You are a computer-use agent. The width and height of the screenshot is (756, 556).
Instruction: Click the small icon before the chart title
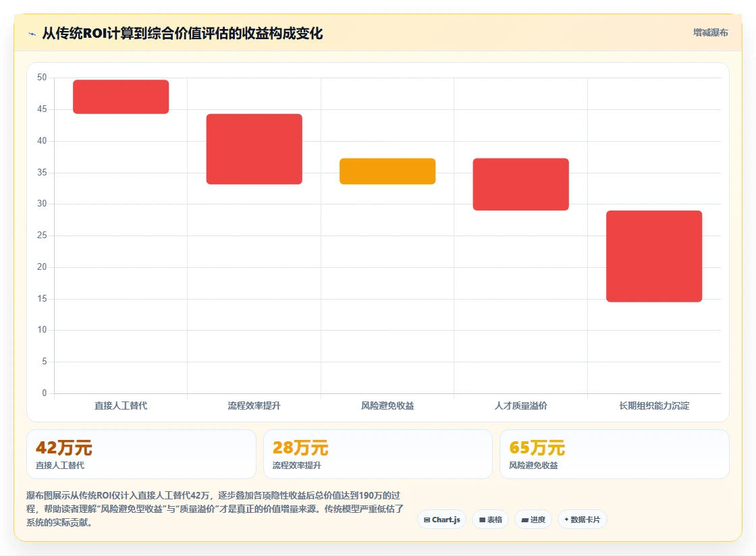(x=32, y=34)
